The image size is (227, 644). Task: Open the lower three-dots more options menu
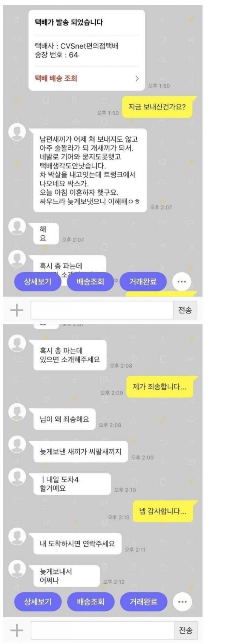coord(182,602)
